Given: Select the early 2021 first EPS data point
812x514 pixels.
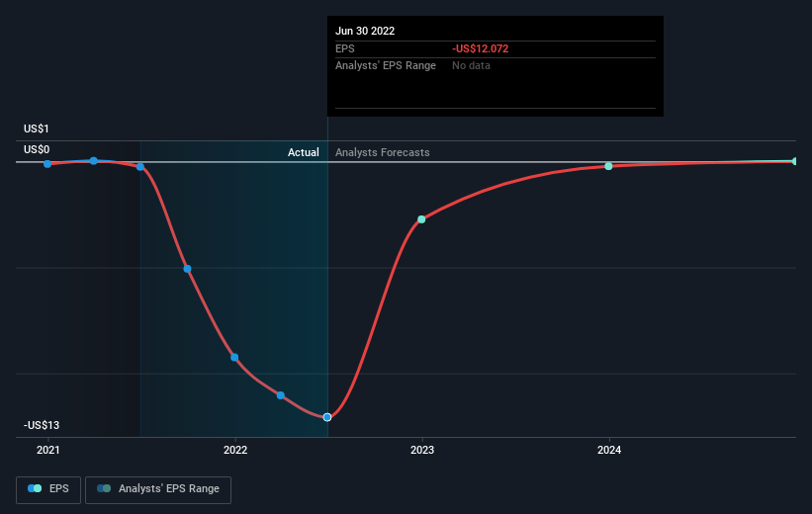Looking at the screenshot, I should pyautogui.click(x=47, y=164).
